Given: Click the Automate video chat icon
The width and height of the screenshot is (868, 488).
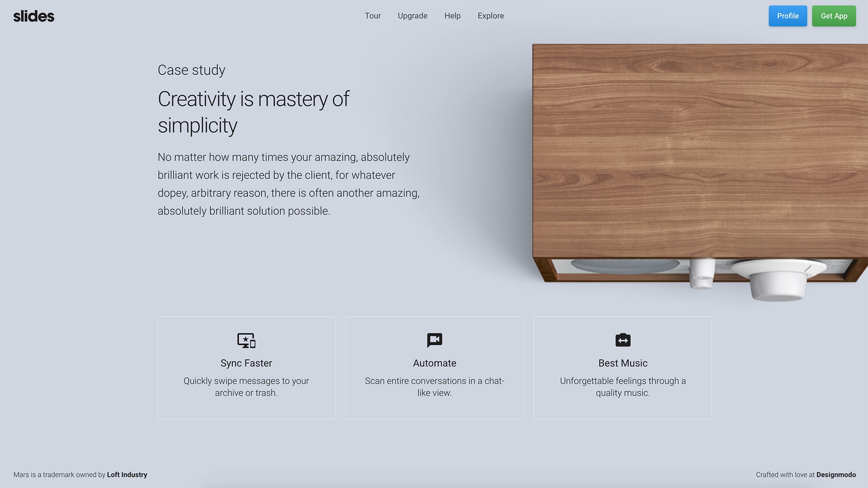Looking at the screenshot, I should click(434, 340).
